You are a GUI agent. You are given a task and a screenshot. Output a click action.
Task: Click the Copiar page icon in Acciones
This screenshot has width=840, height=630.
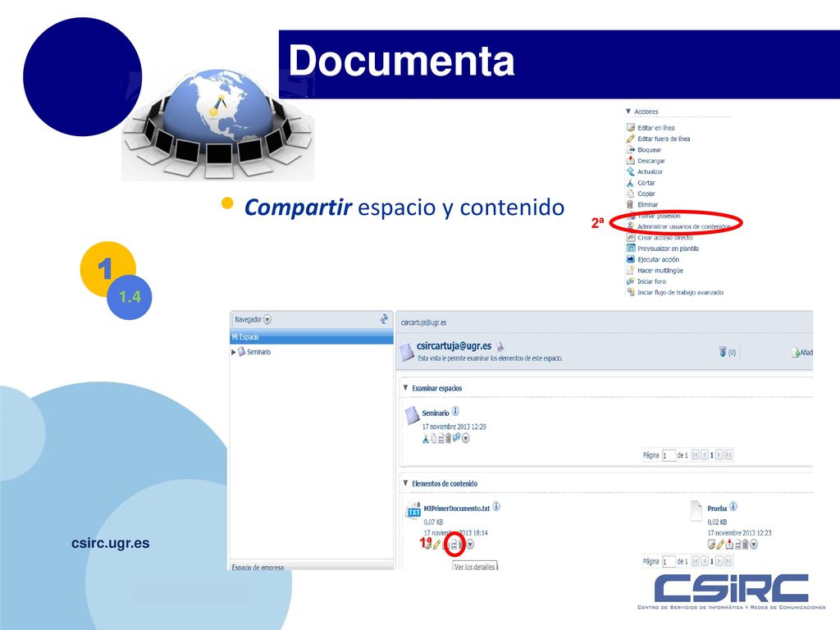631,194
